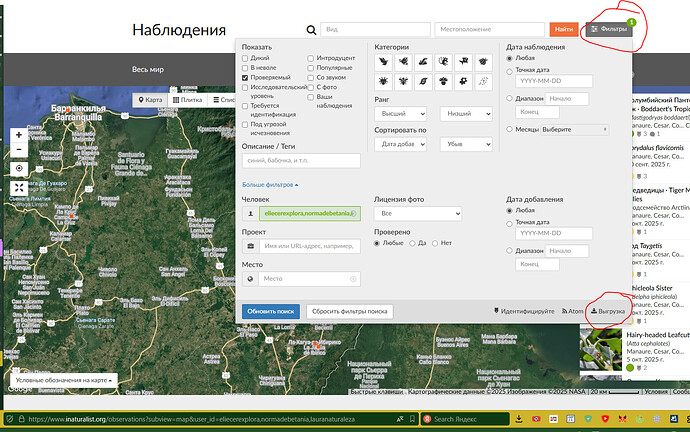Screen dimensions: 690x432
Task: Click the search magnifier icon beside Вид field
Action: (311, 30)
